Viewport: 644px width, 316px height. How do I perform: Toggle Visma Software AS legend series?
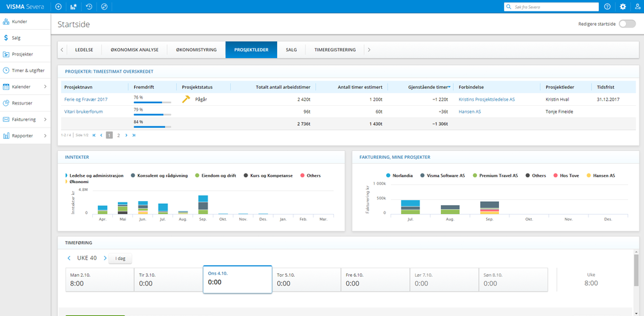[x=443, y=175]
